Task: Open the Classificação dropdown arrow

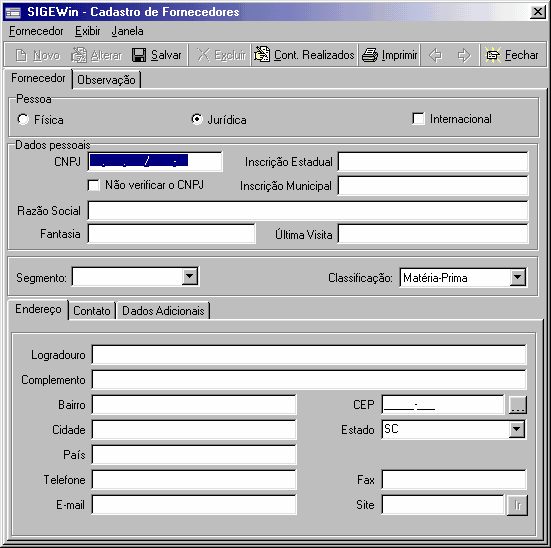Action: (517, 278)
